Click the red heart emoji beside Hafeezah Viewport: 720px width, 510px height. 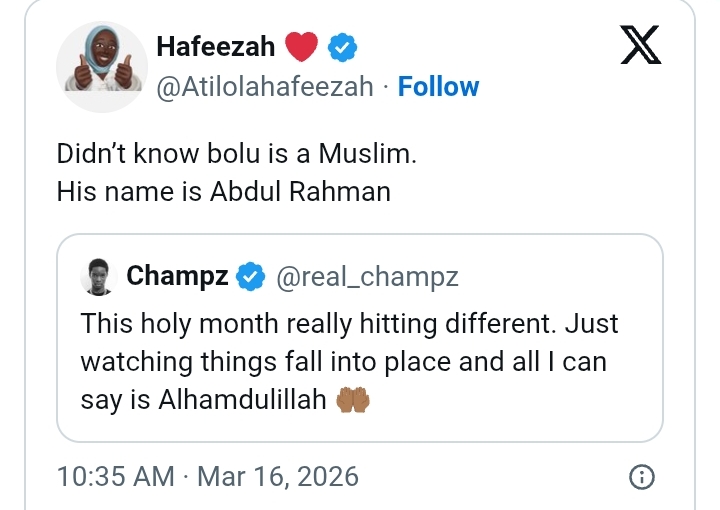click(301, 47)
